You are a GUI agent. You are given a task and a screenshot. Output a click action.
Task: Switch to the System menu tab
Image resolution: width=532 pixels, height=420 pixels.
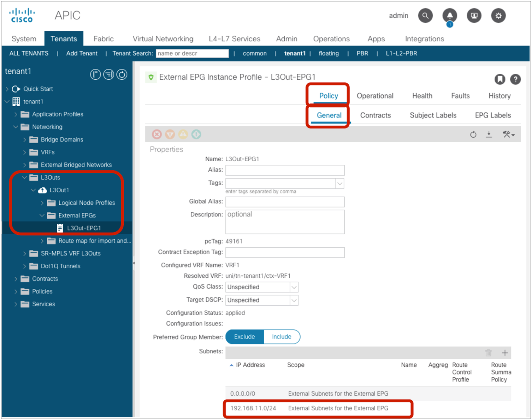[x=24, y=39]
